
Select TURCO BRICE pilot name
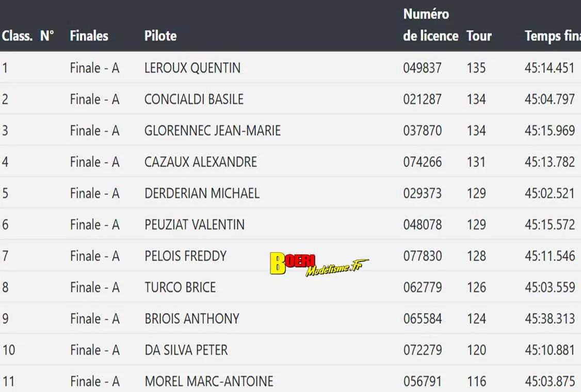180,287
